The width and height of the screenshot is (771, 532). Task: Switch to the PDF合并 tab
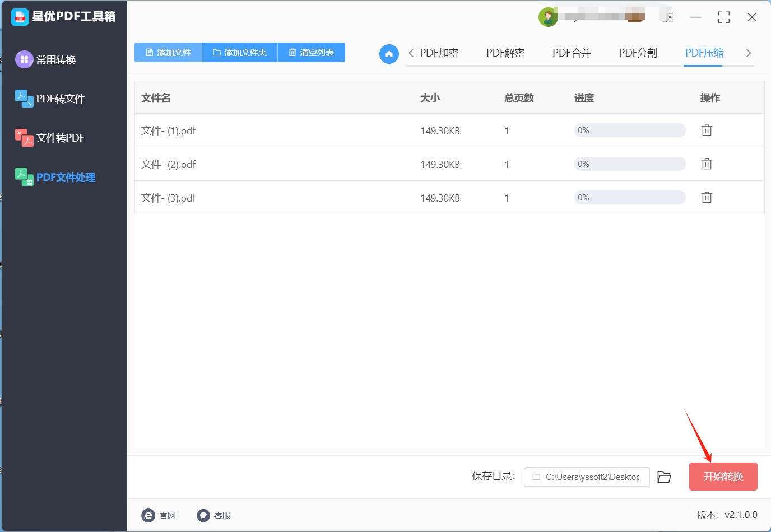point(572,53)
